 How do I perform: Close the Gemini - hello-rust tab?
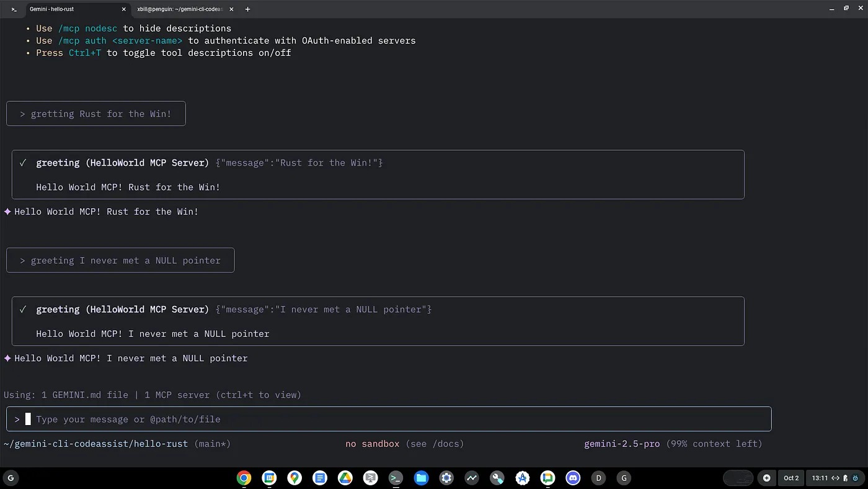(x=124, y=9)
